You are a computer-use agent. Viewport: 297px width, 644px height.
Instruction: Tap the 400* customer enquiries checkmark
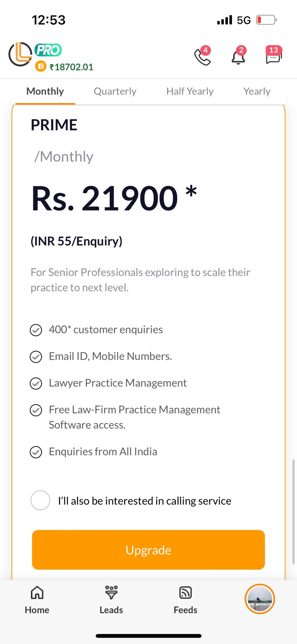[x=36, y=330]
